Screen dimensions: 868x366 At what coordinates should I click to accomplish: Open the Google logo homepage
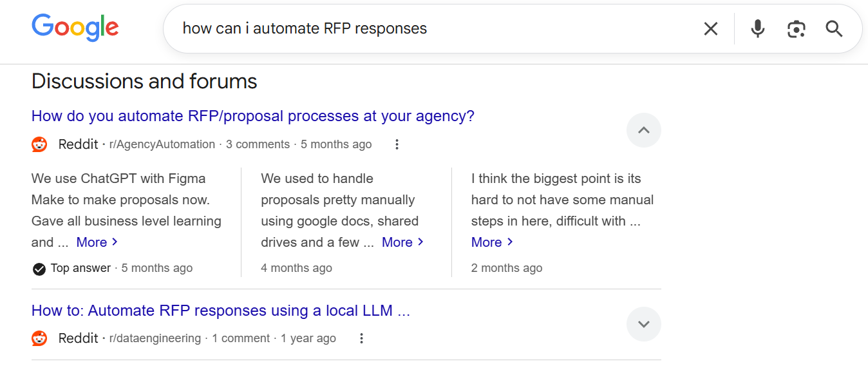(x=75, y=27)
